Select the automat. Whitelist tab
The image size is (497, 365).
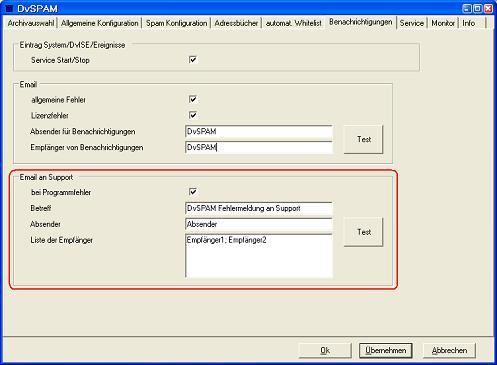coord(294,23)
